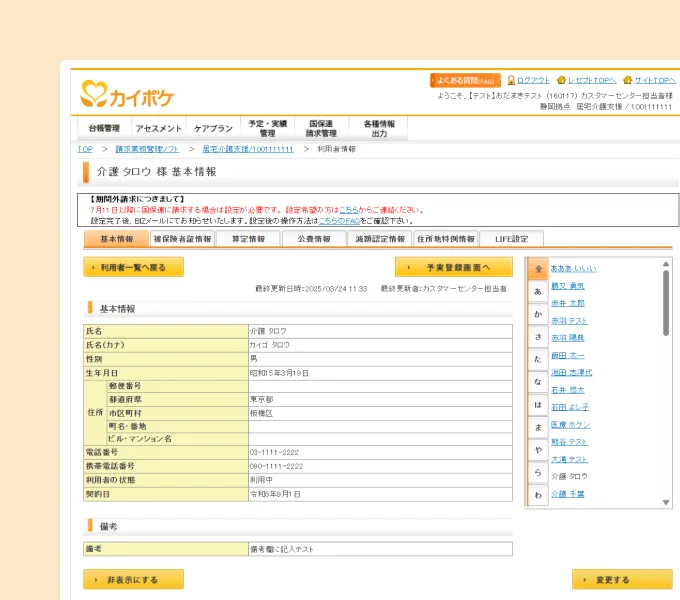Click the 備考欄に記入テスト remarks value
The height and width of the screenshot is (600, 680).
coord(281,549)
